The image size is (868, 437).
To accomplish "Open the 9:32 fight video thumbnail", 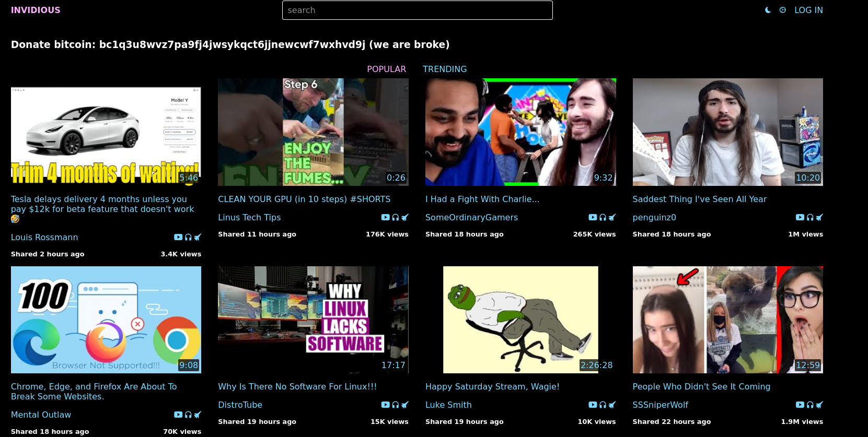I will click(520, 132).
